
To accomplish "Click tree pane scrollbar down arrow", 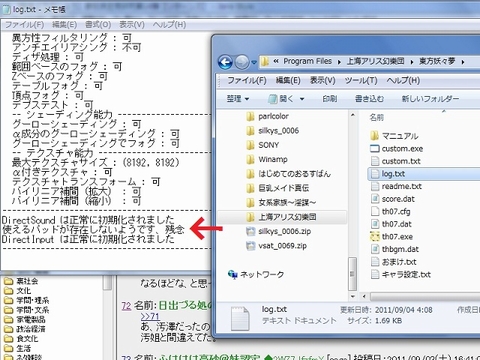I will pos(353,296).
